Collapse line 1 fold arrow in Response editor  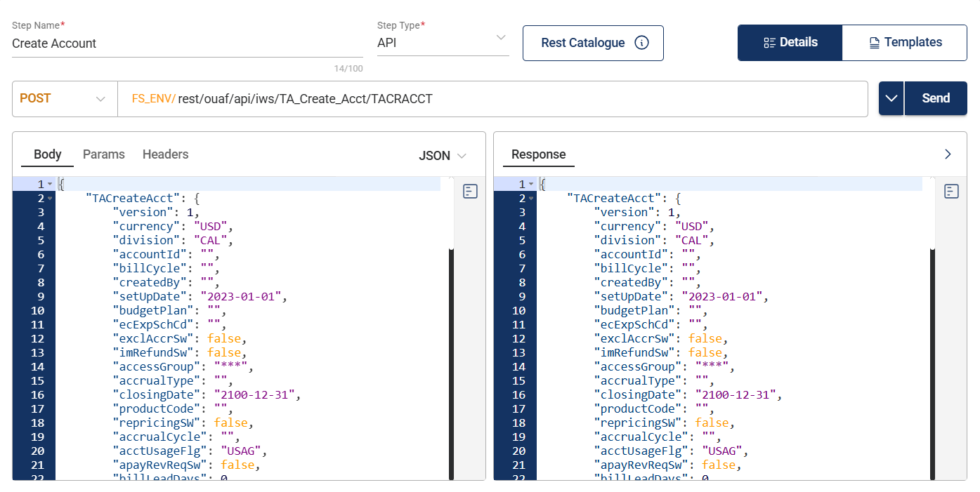point(531,185)
